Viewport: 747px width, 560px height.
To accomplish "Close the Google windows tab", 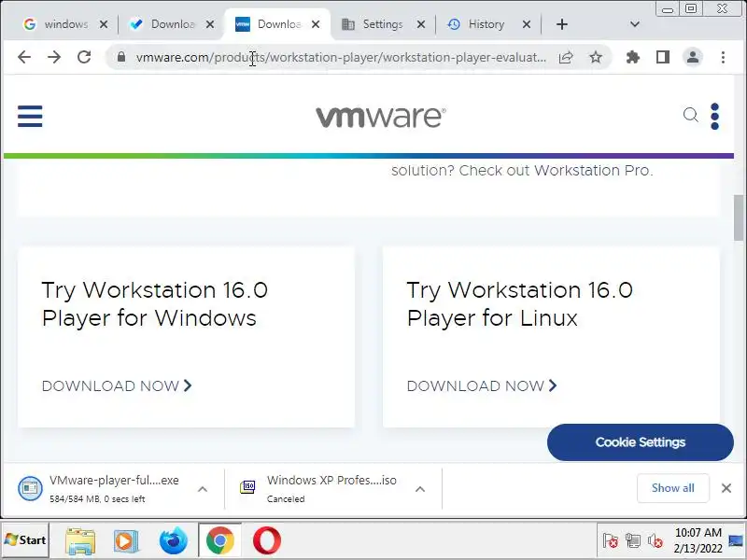I will [104, 24].
